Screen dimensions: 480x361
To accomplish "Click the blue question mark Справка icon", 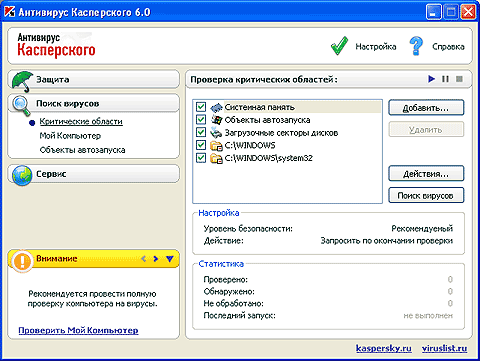I will 416,46.
